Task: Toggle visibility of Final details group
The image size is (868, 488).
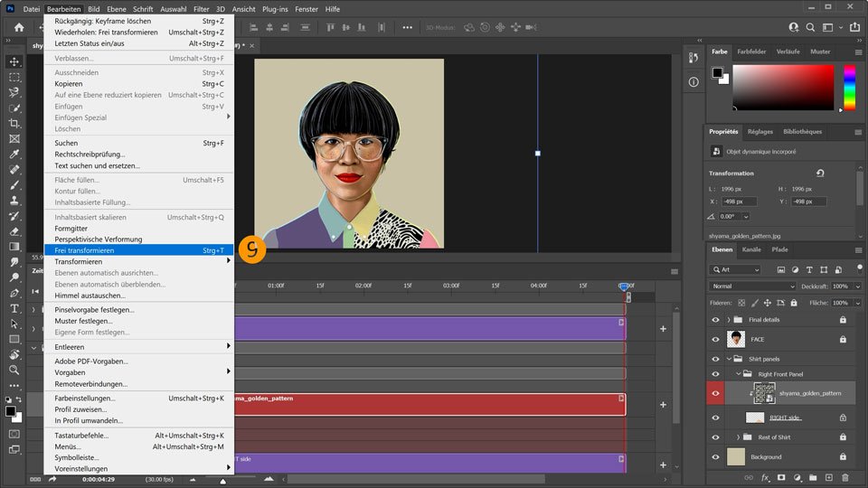Action: (715, 320)
